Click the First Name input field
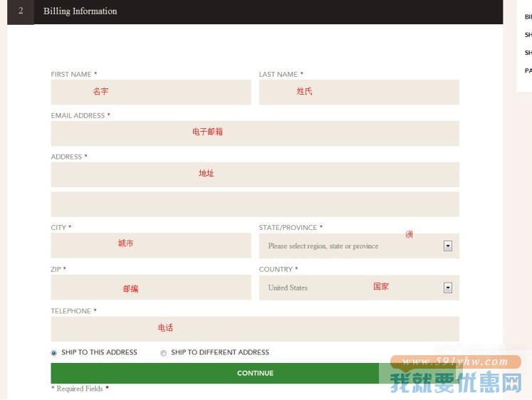Viewport: 532px width, 400px height. tap(151, 93)
